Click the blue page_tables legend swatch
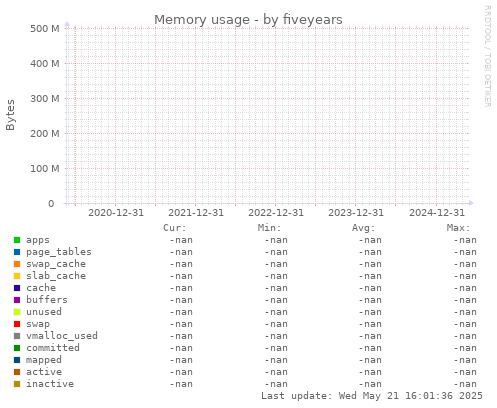Viewport: 497px width, 408px height. 17,252
